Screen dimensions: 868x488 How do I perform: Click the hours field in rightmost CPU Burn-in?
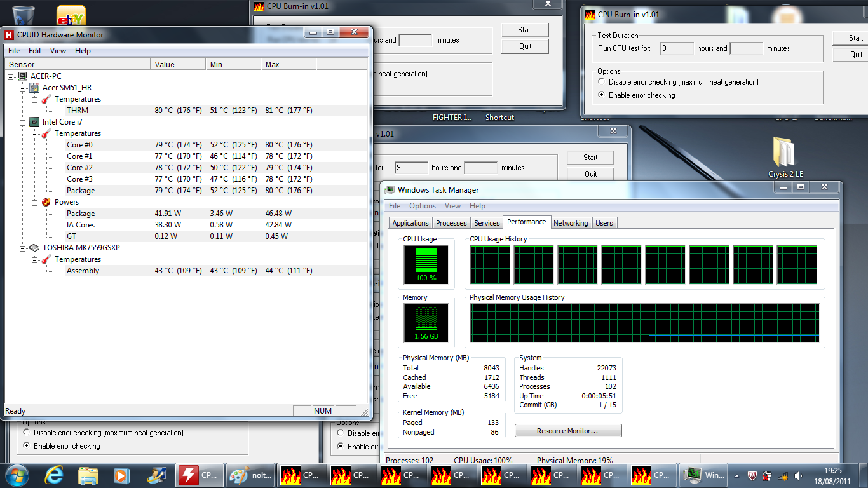(x=677, y=48)
